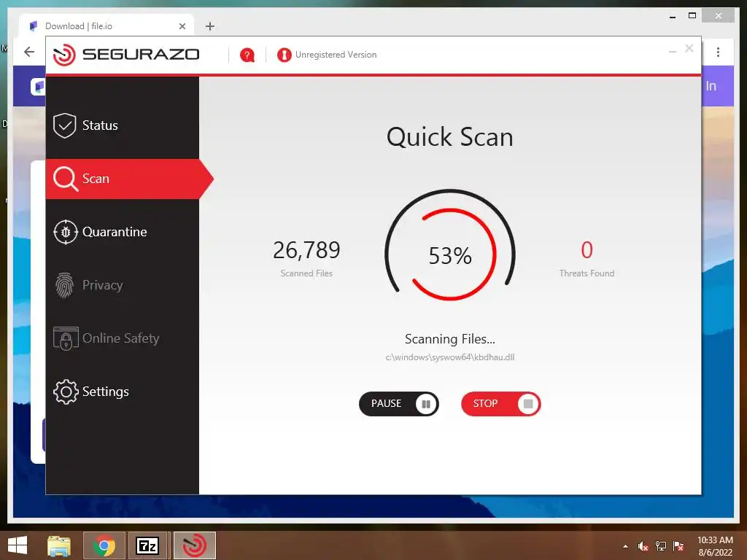The image size is (747, 560).
Task: Open the Windows Start menu
Action: click(18, 545)
